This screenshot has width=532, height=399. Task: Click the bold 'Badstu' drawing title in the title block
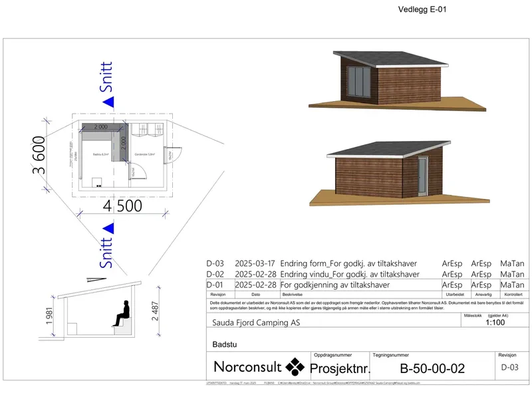point(225,344)
